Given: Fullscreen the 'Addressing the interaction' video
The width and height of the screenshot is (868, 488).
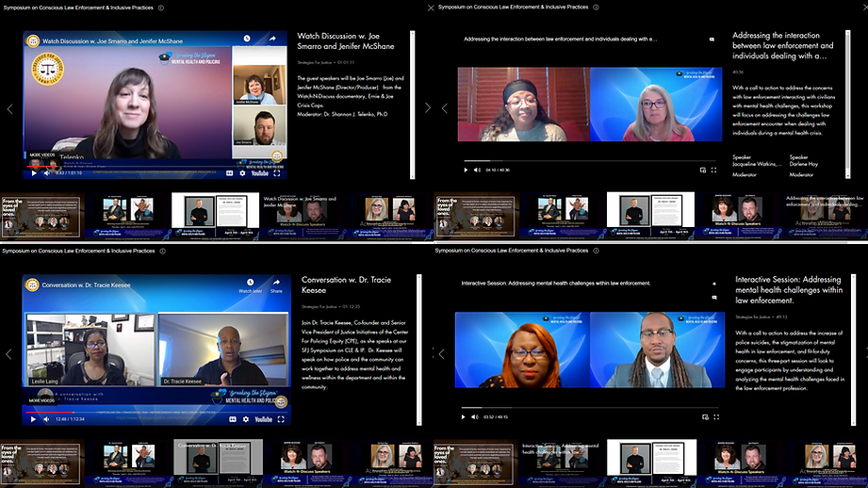Looking at the screenshot, I should click(713, 170).
